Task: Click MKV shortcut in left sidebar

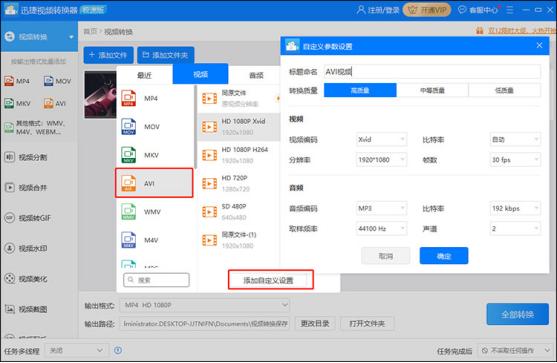Action: pos(17,103)
